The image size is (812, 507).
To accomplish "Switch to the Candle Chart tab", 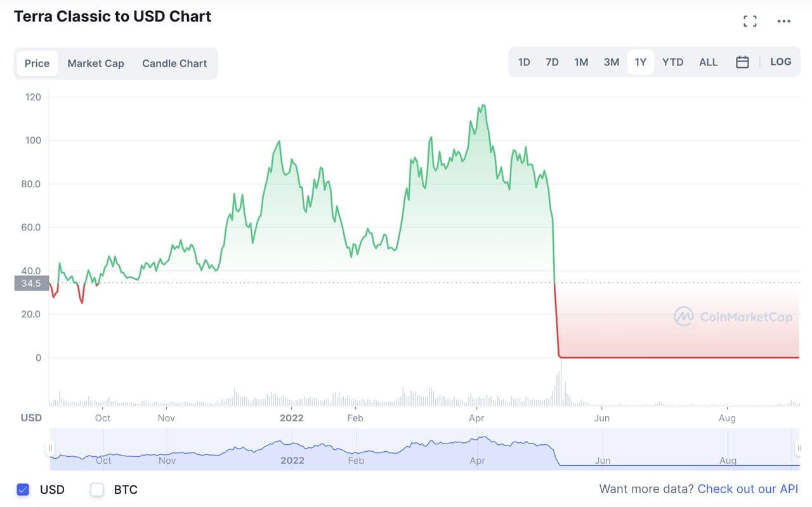I will pyautogui.click(x=174, y=63).
